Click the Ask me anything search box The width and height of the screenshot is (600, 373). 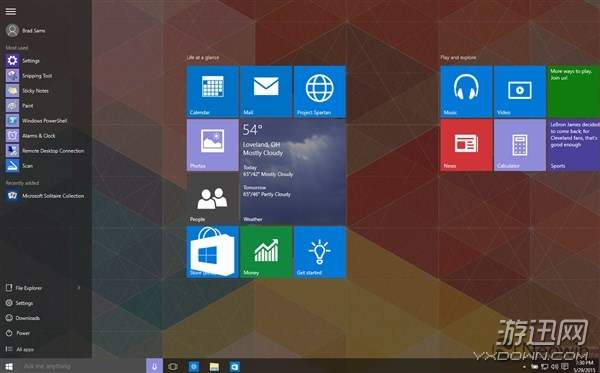81,366
